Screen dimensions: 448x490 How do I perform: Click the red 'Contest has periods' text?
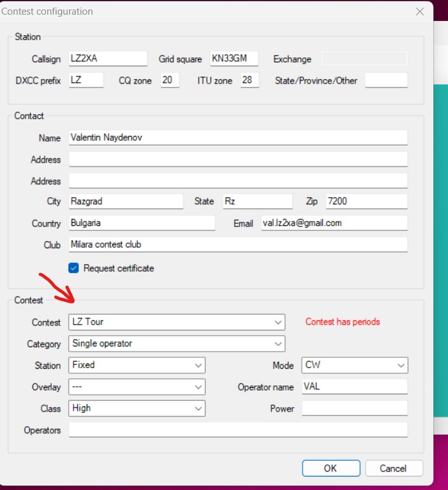point(343,322)
